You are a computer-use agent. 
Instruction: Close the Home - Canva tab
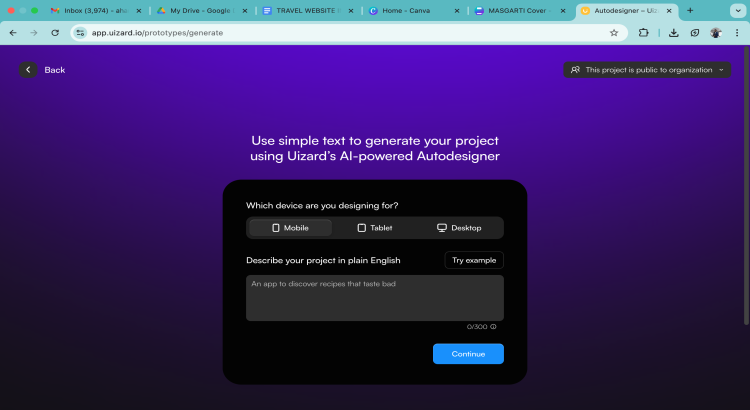click(x=457, y=11)
